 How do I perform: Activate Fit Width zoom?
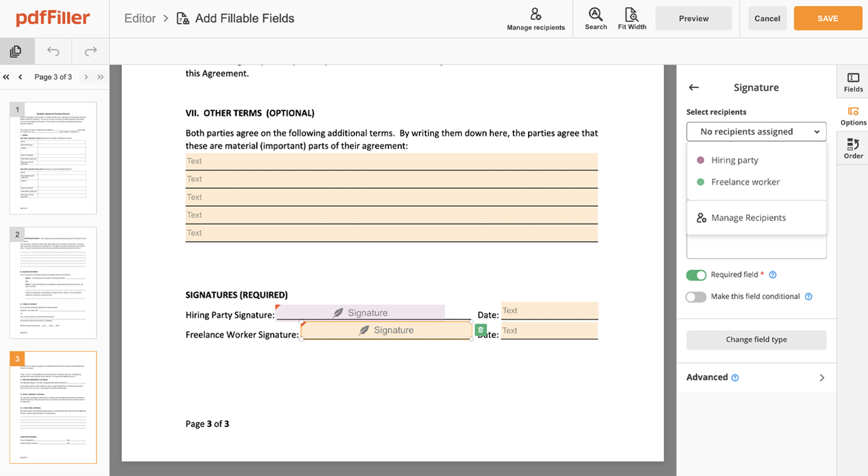(x=632, y=18)
